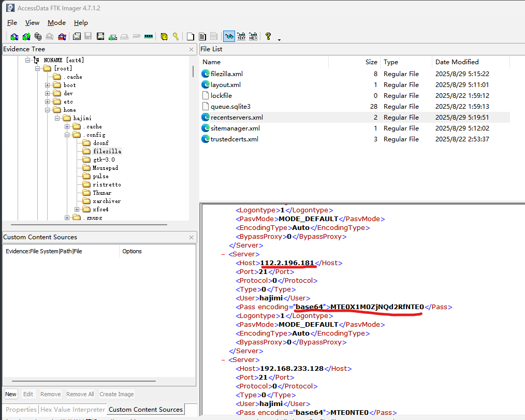Collapse the .config folder node

[x=67, y=135]
